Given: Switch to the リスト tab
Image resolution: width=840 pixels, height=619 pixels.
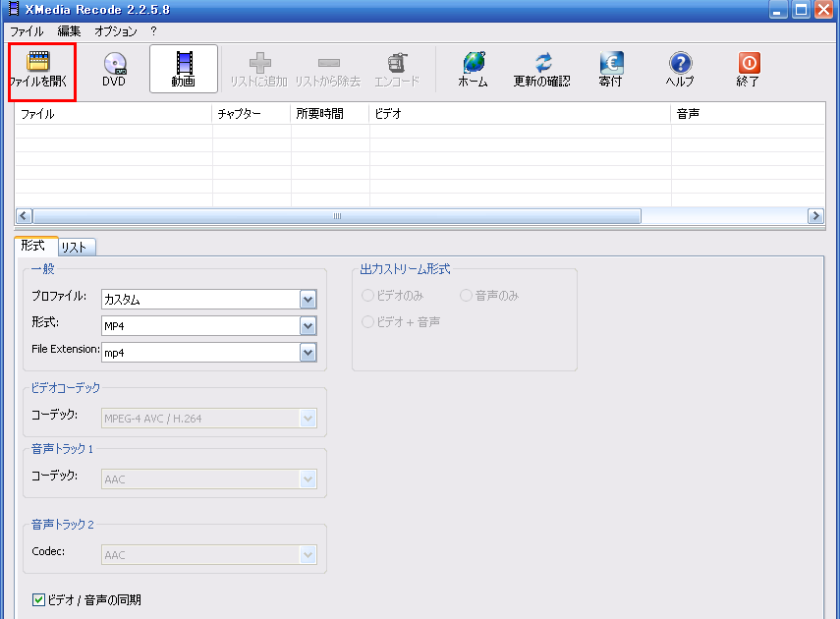Looking at the screenshot, I should [77, 247].
